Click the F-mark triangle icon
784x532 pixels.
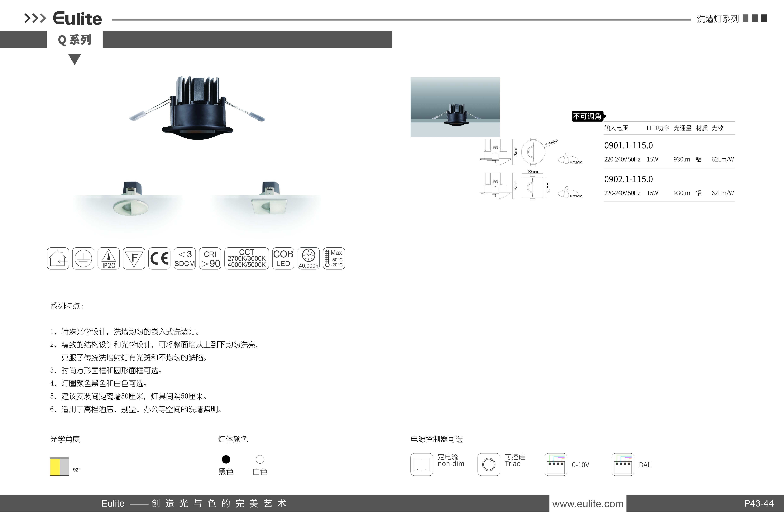coord(134,258)
